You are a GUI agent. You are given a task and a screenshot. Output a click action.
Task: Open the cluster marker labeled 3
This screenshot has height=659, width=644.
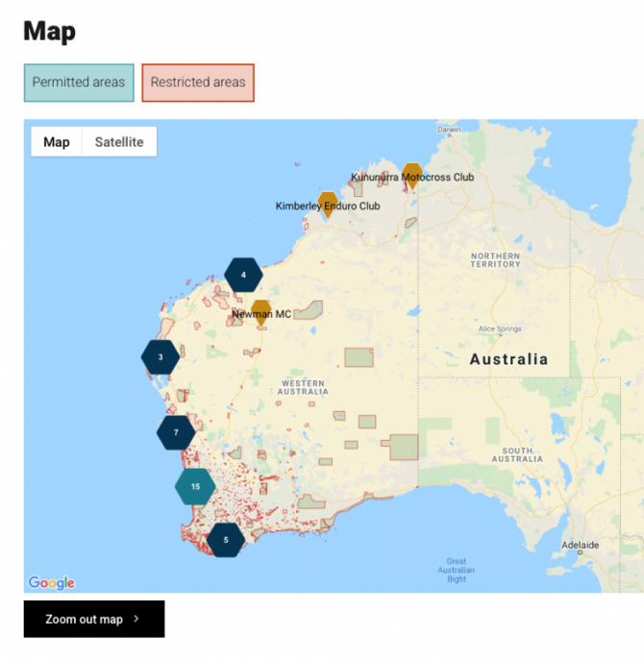tap(161, 357)
